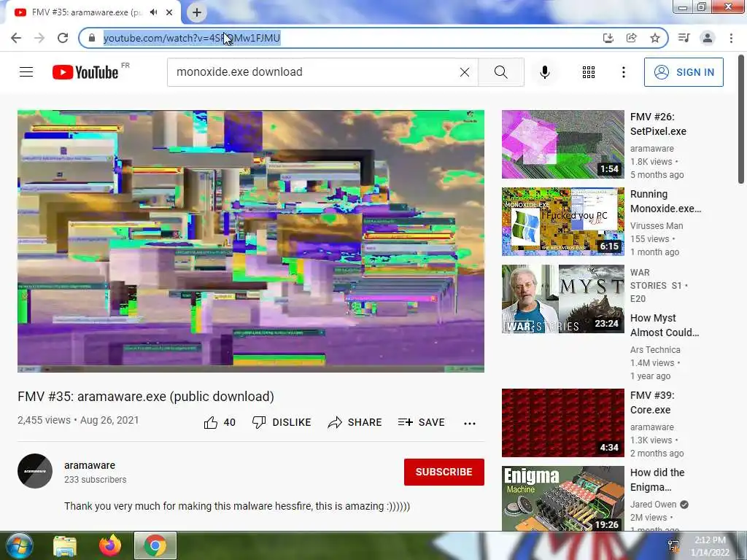Launch Firefox from the taskbar

pos(110,545)
